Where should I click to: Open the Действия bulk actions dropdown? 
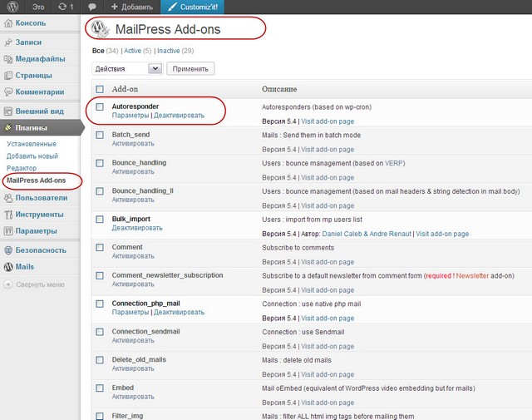[127, 69]
